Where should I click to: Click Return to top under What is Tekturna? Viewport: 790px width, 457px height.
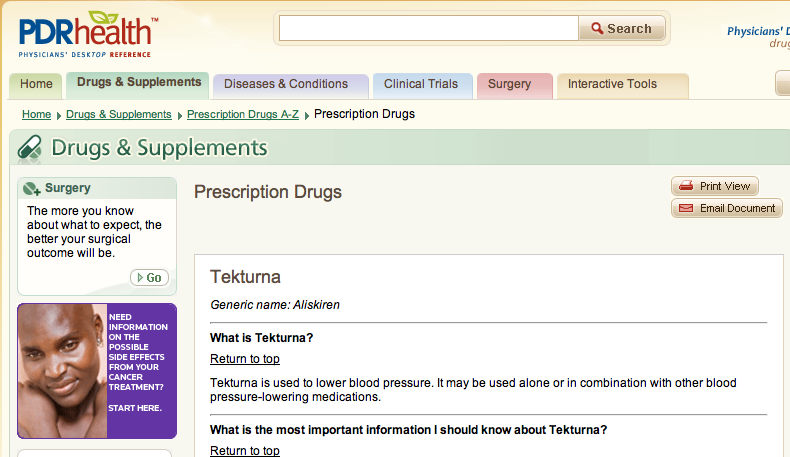tap(245, 359)
